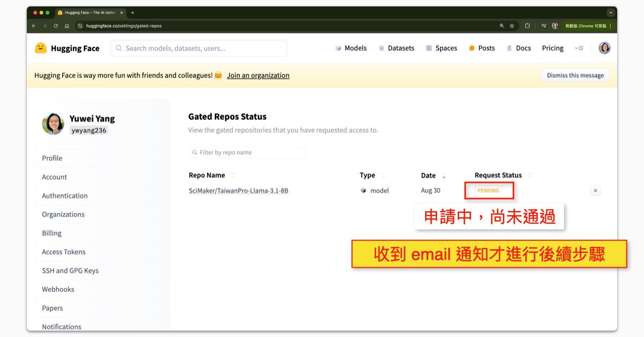The height and width of the screenshot is (337, 644).
Task: Focus the search models, datasets, users field
Action: pyautogui.click(x=199, y=48)
